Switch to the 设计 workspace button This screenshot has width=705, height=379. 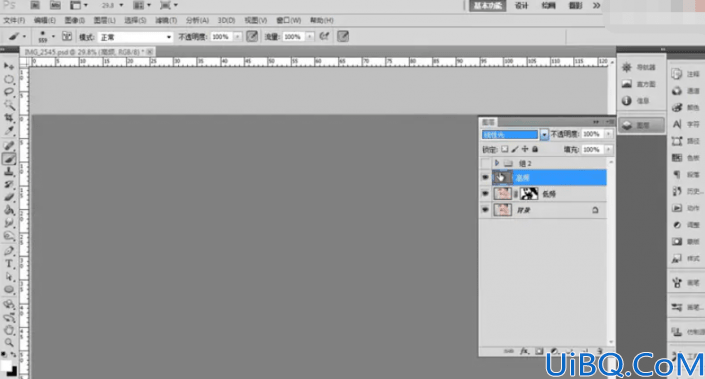point(521,5)
